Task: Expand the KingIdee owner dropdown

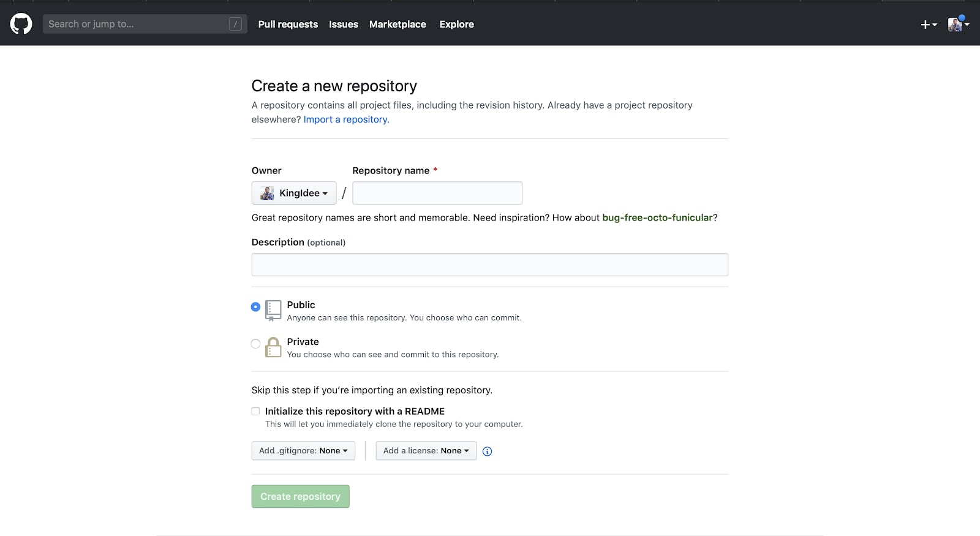Action: [x=294, y=193]
